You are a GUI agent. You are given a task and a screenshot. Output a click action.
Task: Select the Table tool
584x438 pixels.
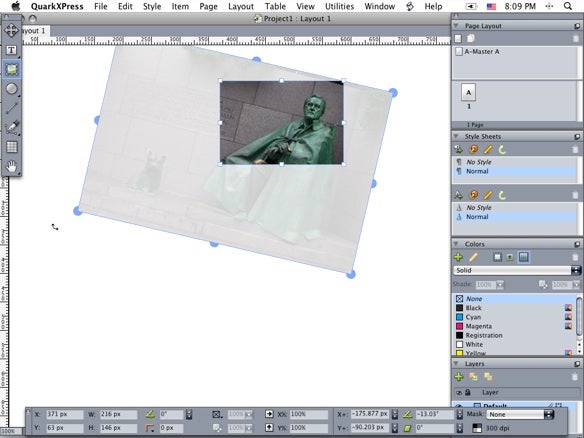click(x=12, y=147)
